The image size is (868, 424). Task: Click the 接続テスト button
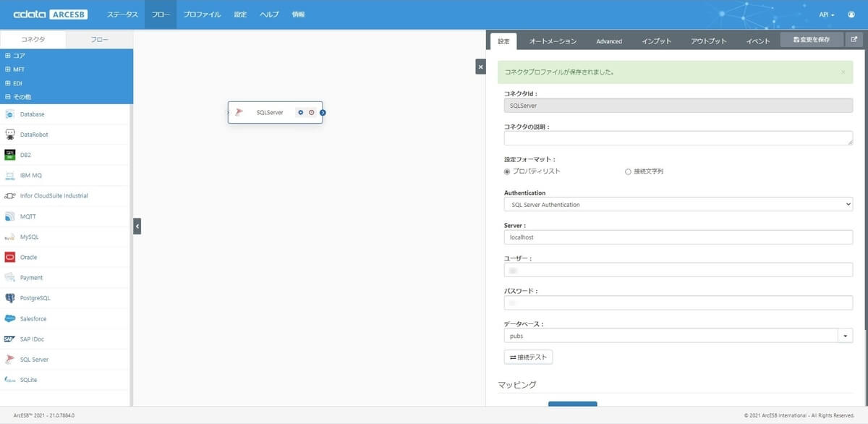tap(529, 357)
